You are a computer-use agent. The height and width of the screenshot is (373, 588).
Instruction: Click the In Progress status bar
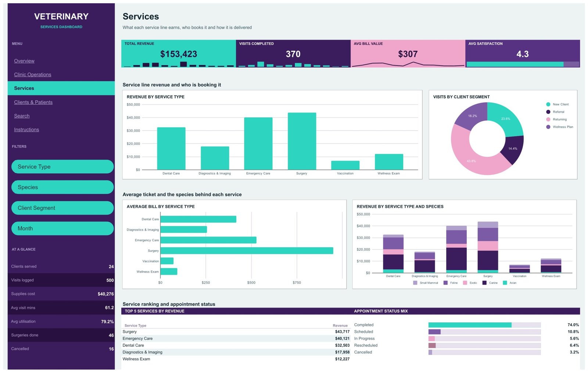point(484,338)
